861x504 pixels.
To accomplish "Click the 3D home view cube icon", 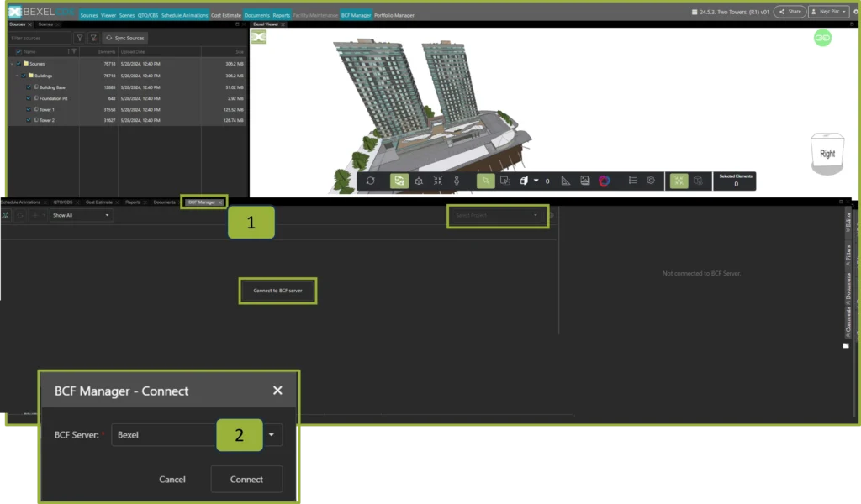I will pyautogui.click(x=419, y=181).
